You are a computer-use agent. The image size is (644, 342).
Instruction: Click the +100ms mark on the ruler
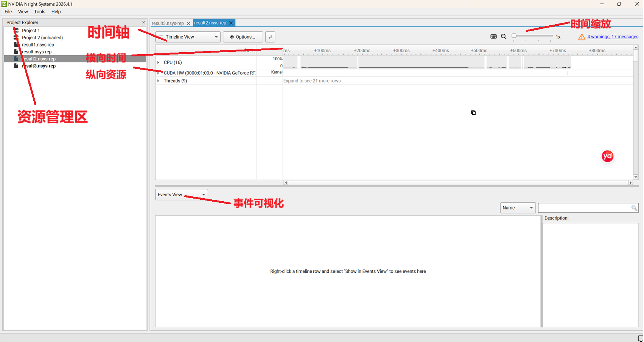tap(322, 51)
